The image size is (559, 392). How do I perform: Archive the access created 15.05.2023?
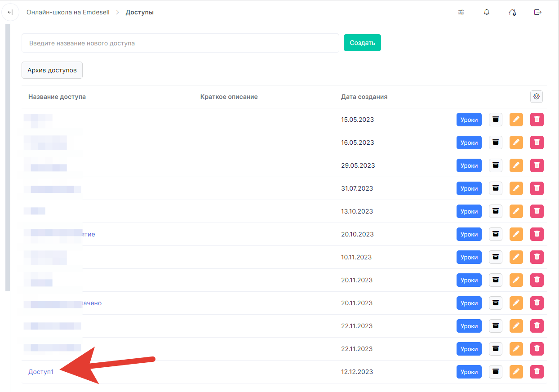496,120
